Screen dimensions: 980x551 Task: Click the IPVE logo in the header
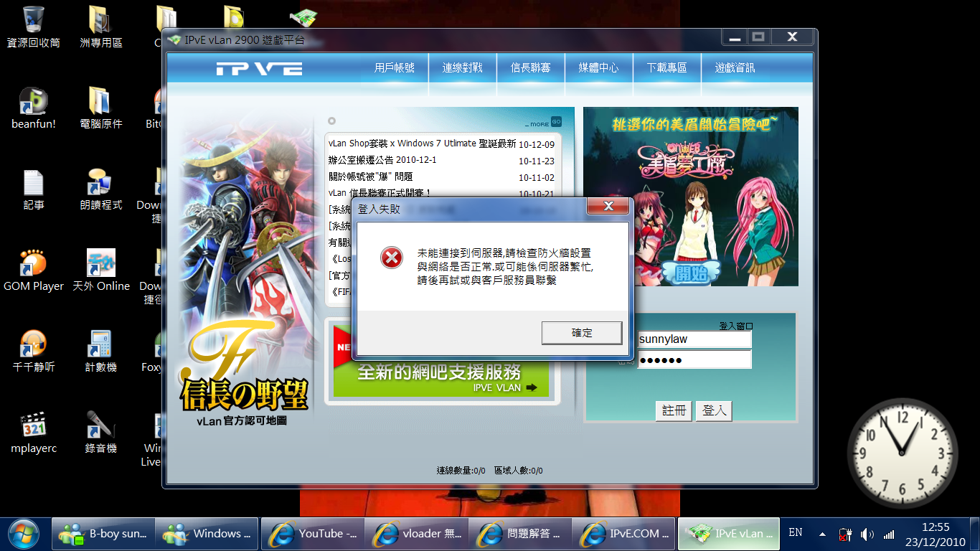click(x=259, y=69)
